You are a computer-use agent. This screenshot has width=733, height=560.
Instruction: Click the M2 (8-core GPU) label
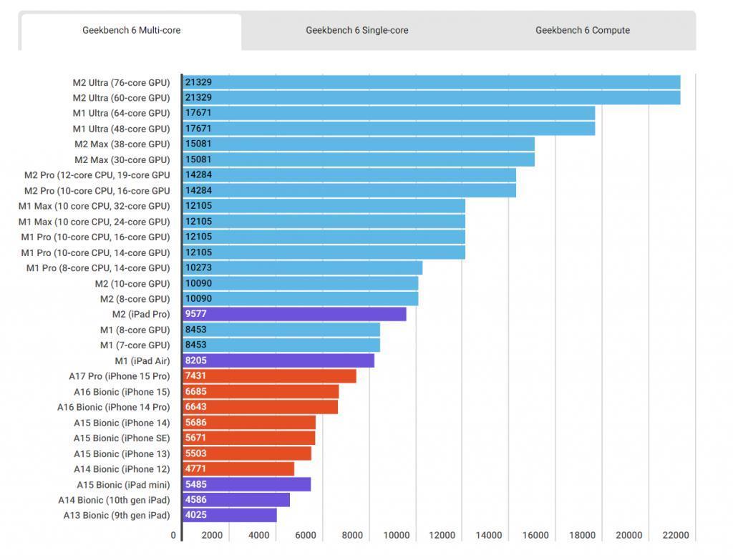135,299
